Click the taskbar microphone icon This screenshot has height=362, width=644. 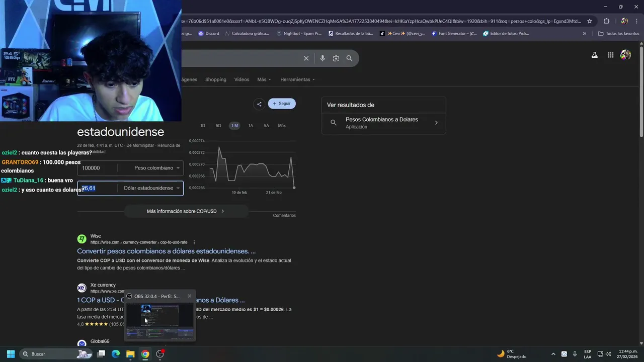pos(575,354)
